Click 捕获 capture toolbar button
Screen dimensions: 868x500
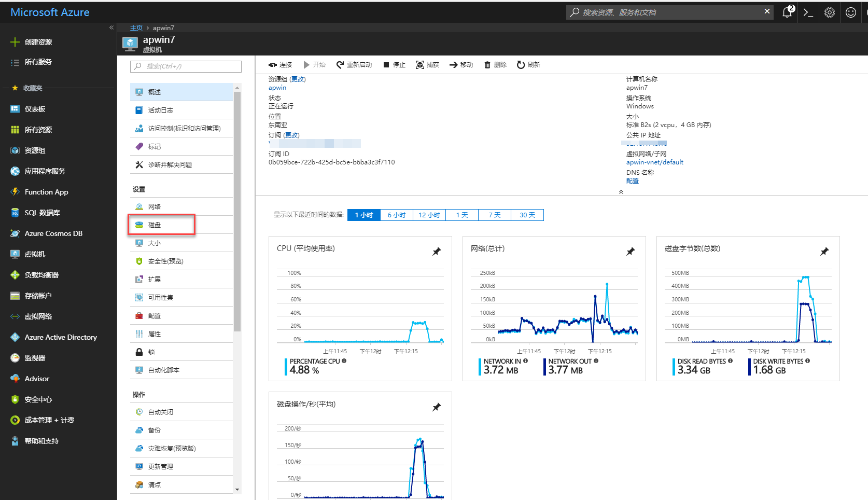[427, 65]
